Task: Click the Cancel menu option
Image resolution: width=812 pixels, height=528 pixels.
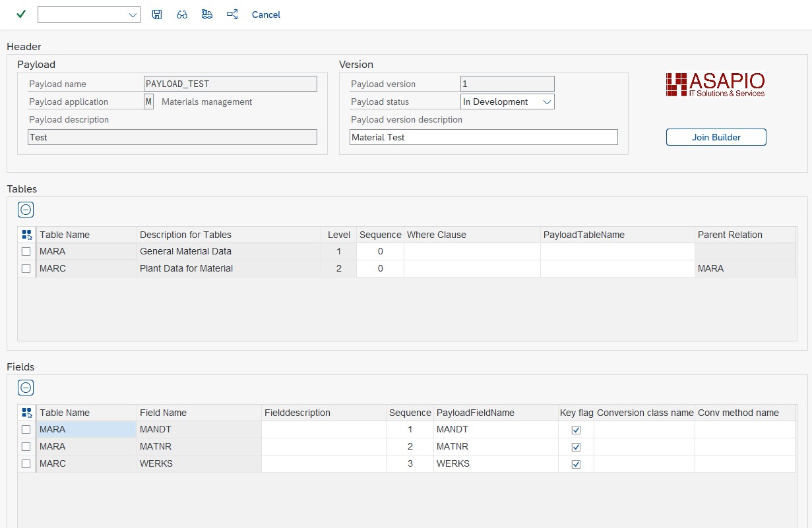Action: tap(266, 14)
